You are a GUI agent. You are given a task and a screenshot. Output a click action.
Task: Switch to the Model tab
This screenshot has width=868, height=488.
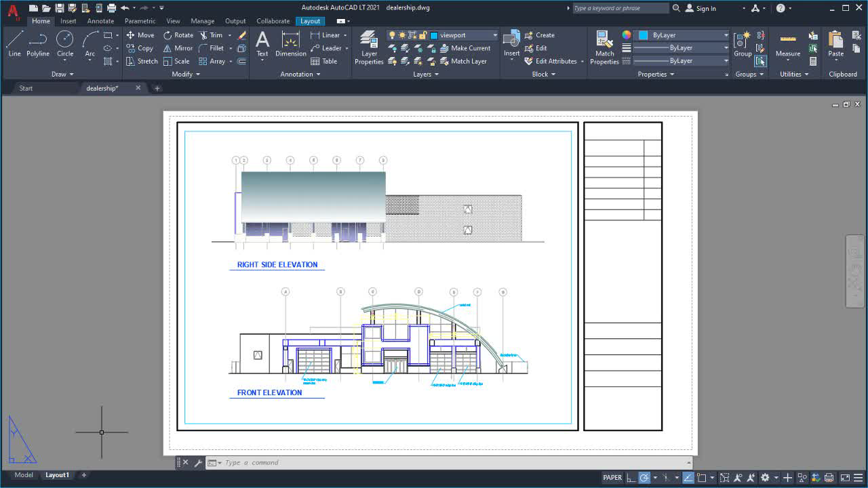(x=23, y=475)
